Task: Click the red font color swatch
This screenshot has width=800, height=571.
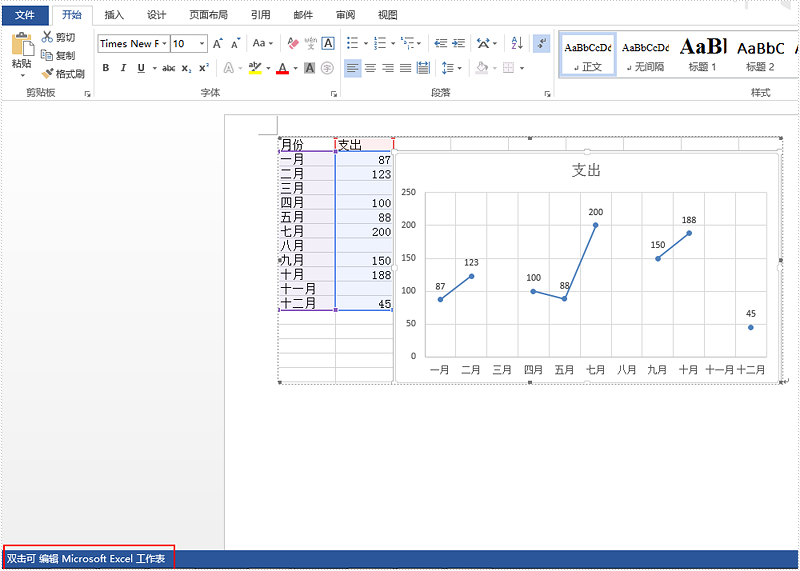Action: pos(282,68)
